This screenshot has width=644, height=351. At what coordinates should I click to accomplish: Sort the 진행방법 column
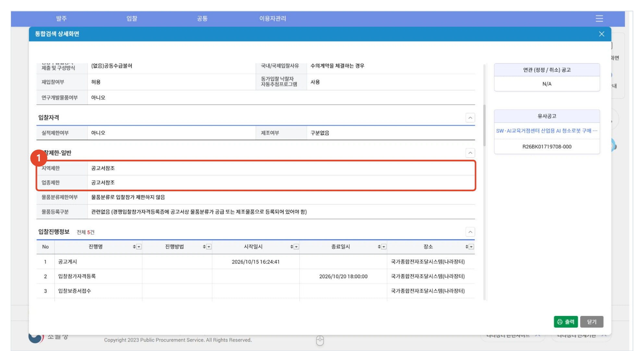[x=204, y=247]
